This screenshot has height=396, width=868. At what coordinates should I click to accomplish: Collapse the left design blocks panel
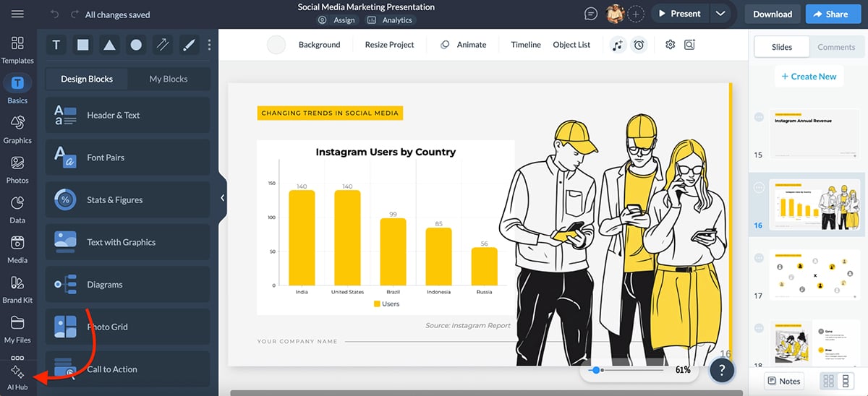tap(222, 197)
